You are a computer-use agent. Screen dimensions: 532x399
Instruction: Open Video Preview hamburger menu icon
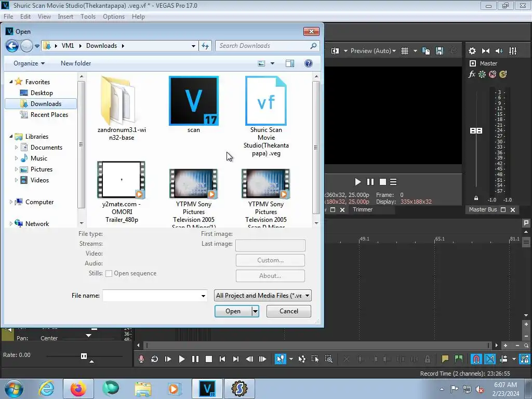tap(393, 182)
